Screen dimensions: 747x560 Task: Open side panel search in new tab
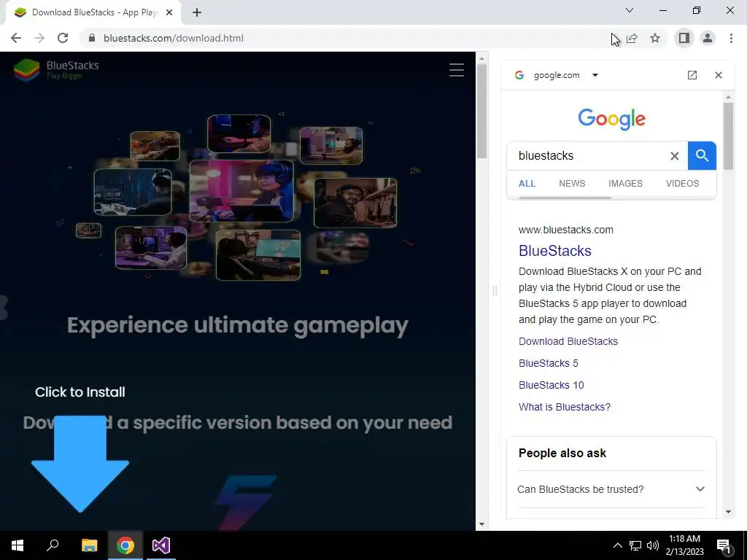pyautogui.click(x=692, y=75)
